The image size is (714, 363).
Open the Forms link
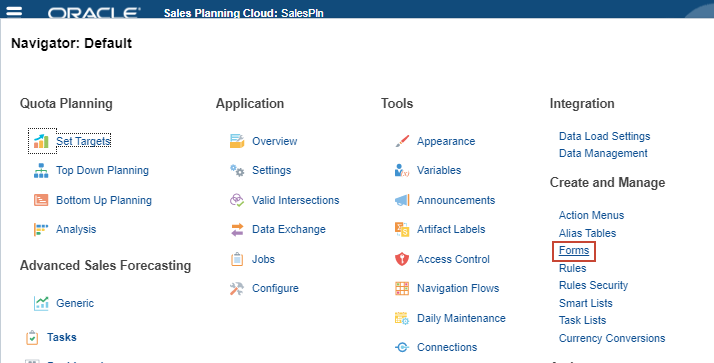click(574, 251)
